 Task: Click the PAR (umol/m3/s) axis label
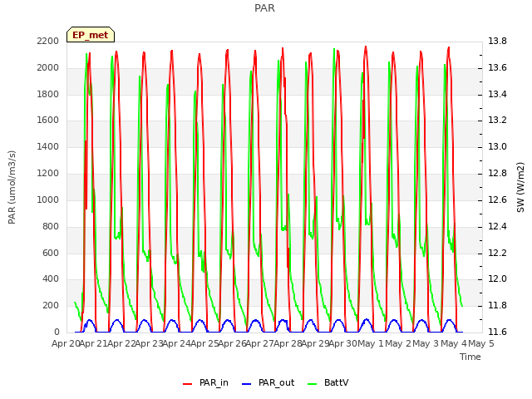pos(12,187)
